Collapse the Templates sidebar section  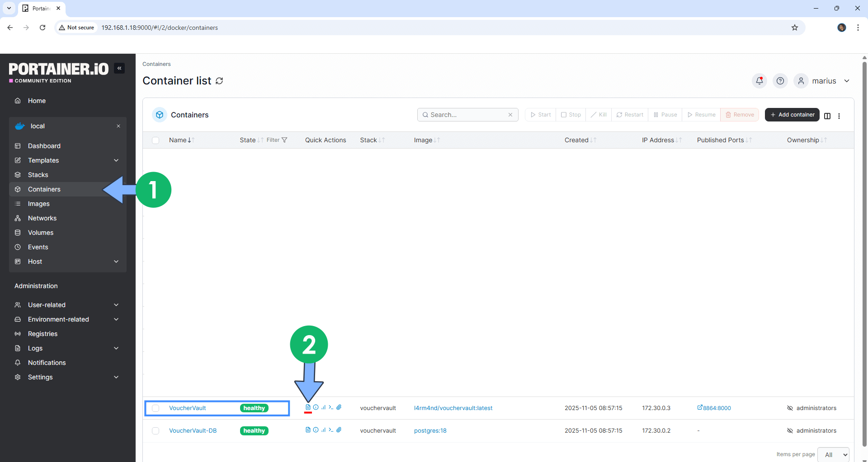pyautogui.click(x=116, y=160)
